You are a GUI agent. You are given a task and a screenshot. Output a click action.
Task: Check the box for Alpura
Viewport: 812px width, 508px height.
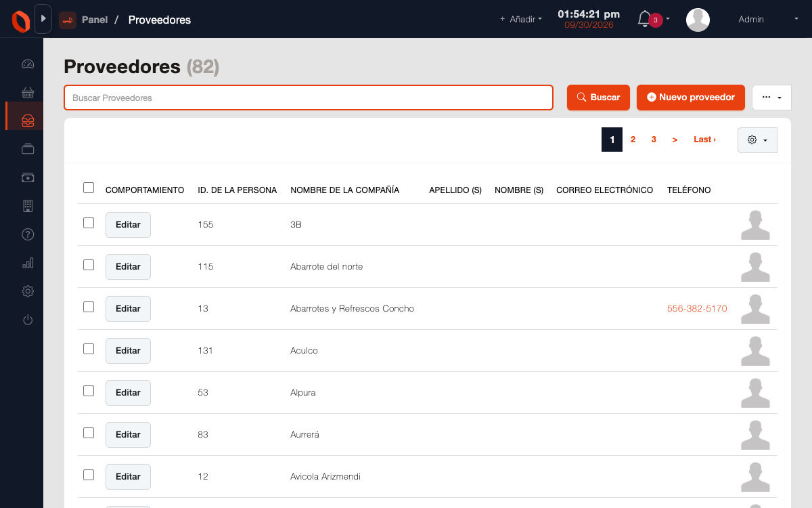click(x=89, y=391)
